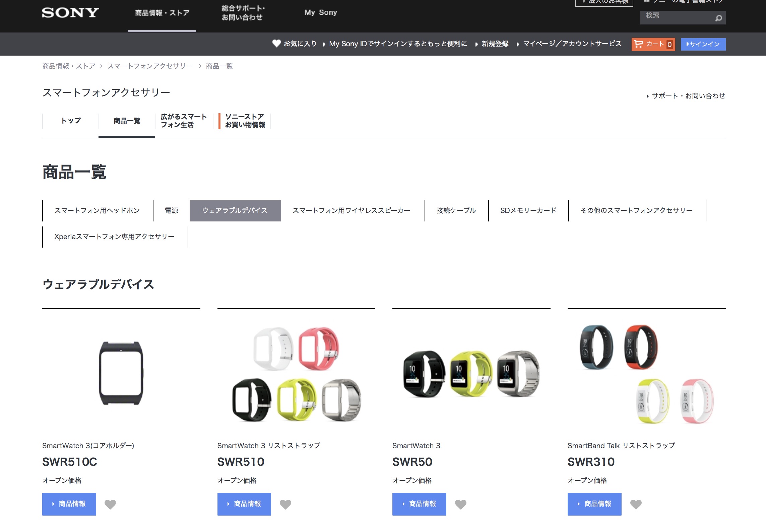Favorite SWR510 with its heart icon

(x=285, y=504)
